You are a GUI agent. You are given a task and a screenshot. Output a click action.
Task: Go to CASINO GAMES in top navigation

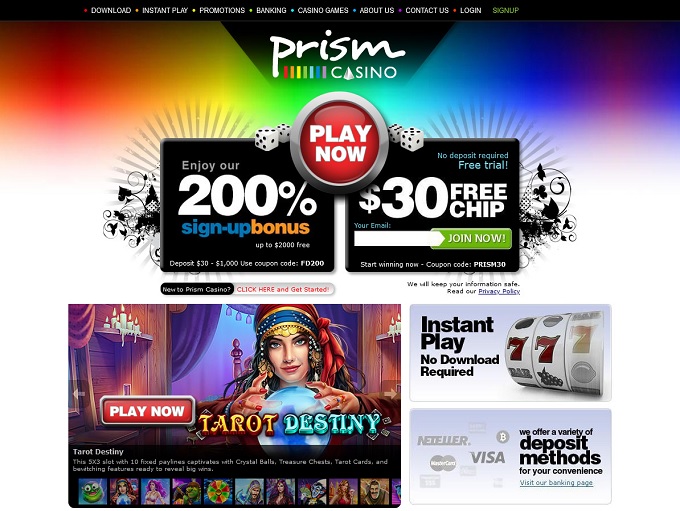coord(323,10)
